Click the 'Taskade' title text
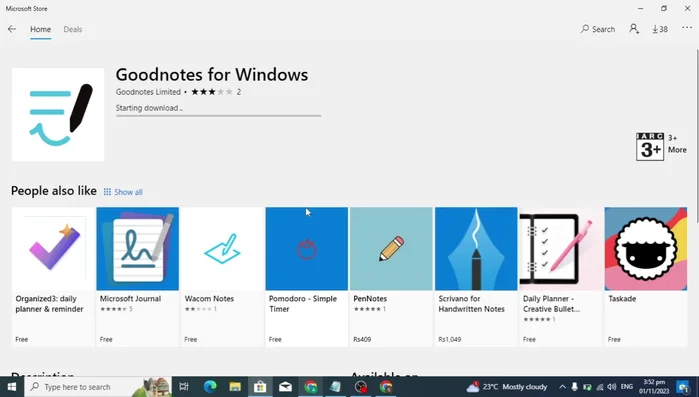The width and height of the screenshot is (699, 397). point(622,299)
